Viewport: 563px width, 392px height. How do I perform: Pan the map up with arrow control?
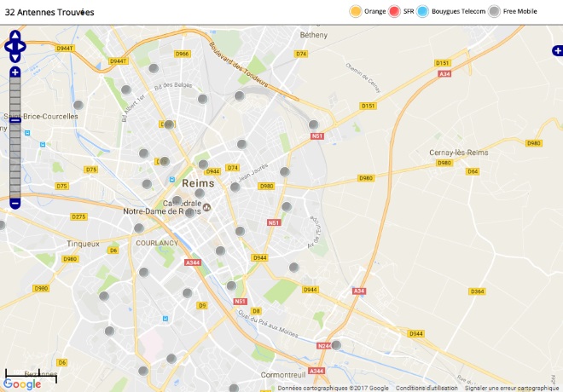click(x=15, y=36)
